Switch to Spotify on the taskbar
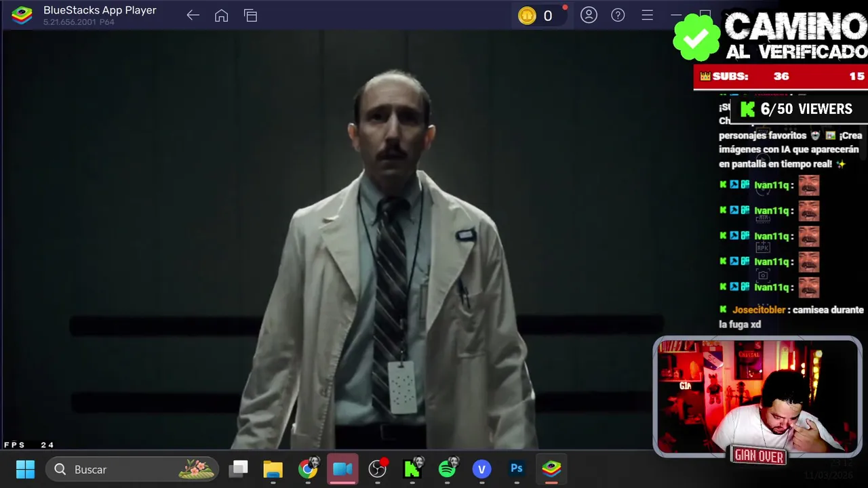Viewport: 868px width, 488px height. [448, 469]
